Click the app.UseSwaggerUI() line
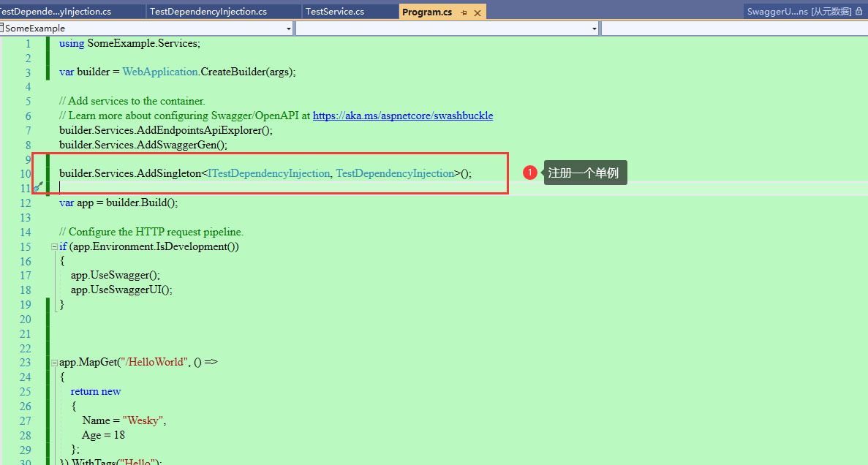The image size is (868, 465). pos(121,290)
